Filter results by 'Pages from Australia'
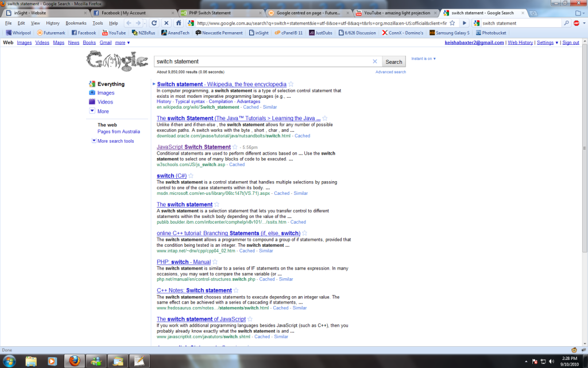Screen dimensions: 588x368 click(118, 132)
